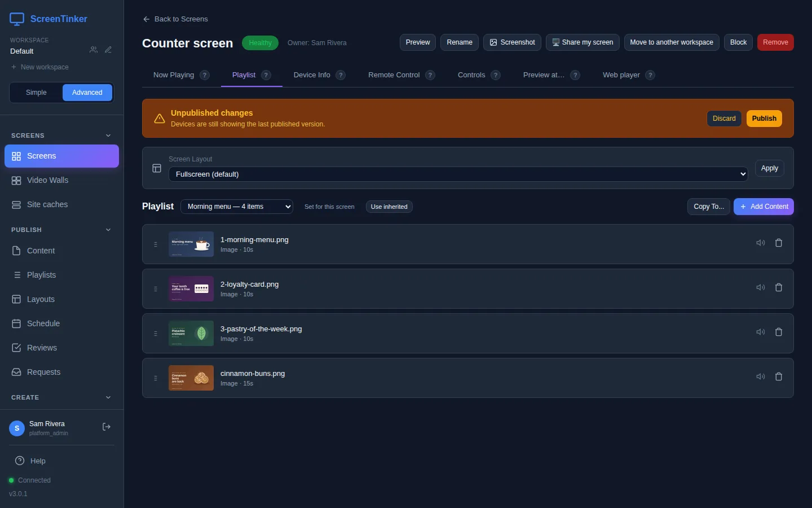Click New workspace link
This screenshot has width=812, height=508.
click(39, 67)
